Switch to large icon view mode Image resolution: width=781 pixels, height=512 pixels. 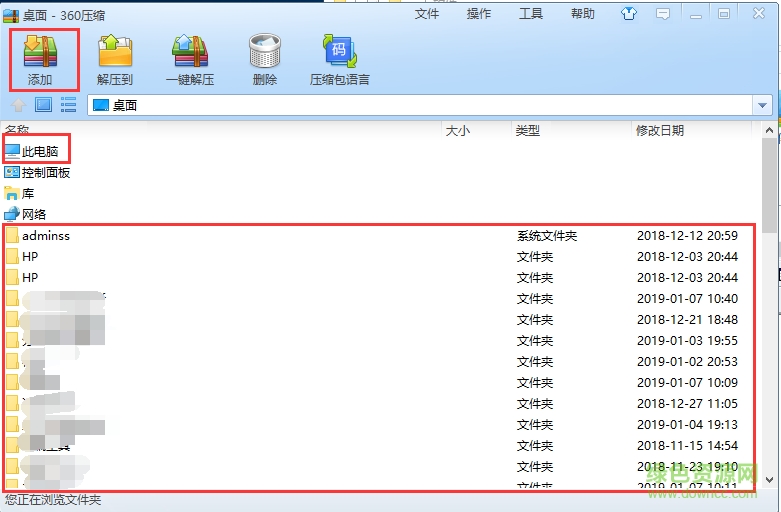[x=43, y=105]
